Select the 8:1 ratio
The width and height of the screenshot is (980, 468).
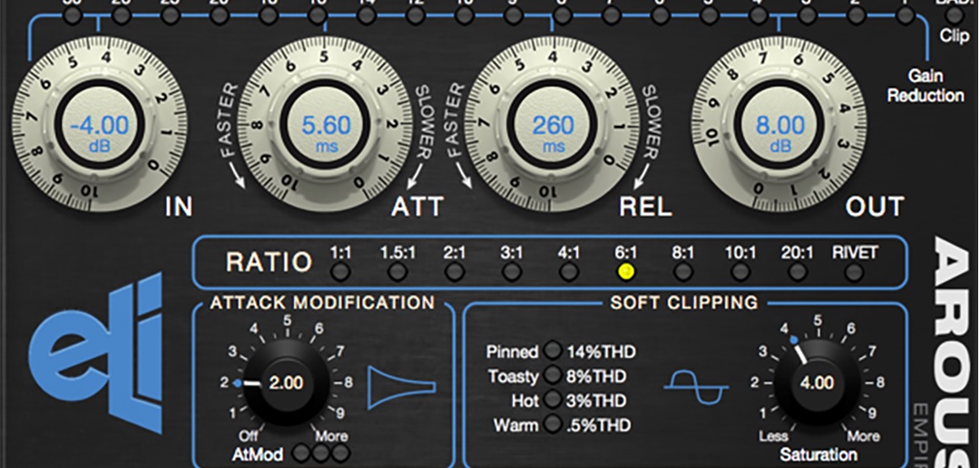click(x=683, y=272)
